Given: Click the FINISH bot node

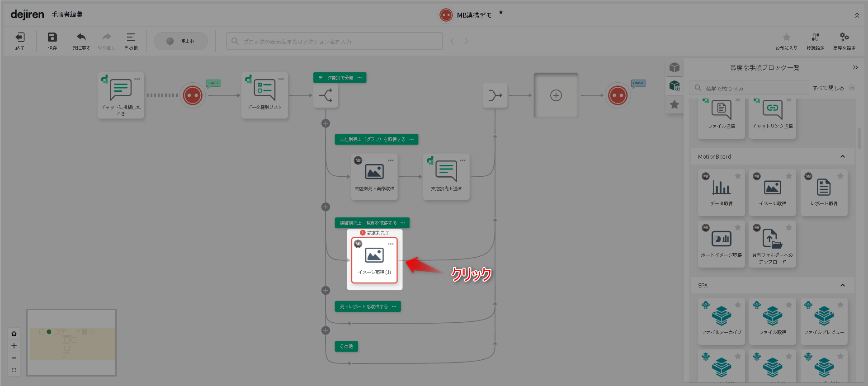Looking at the screenshot, I should tap(618, 95).
